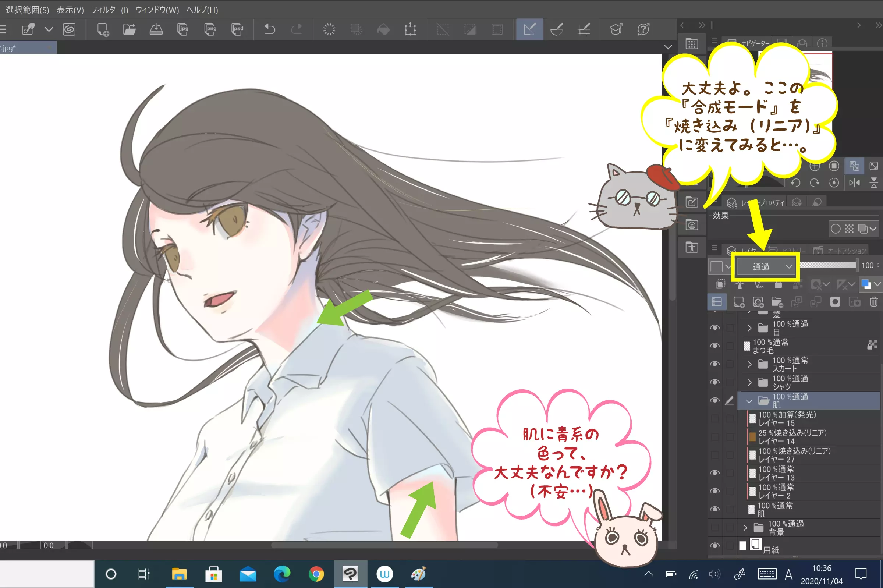Collapse the 肌 layer folder
The width and height of the screenshot is (883, 588).
749,401
